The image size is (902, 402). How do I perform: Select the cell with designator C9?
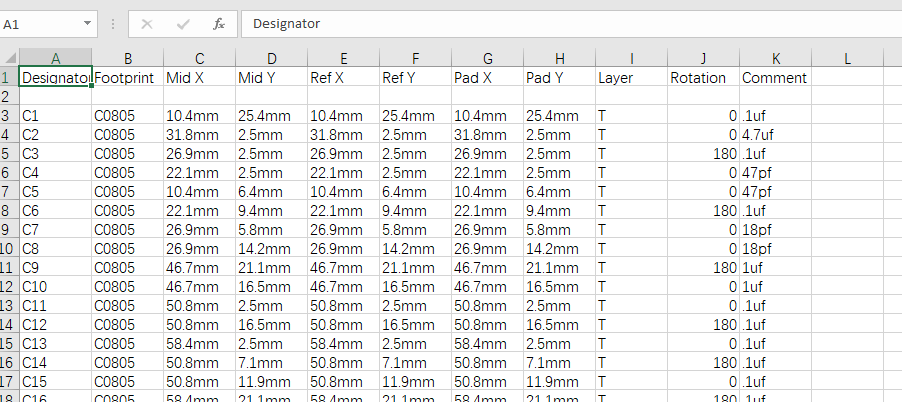tap(55, 267)
